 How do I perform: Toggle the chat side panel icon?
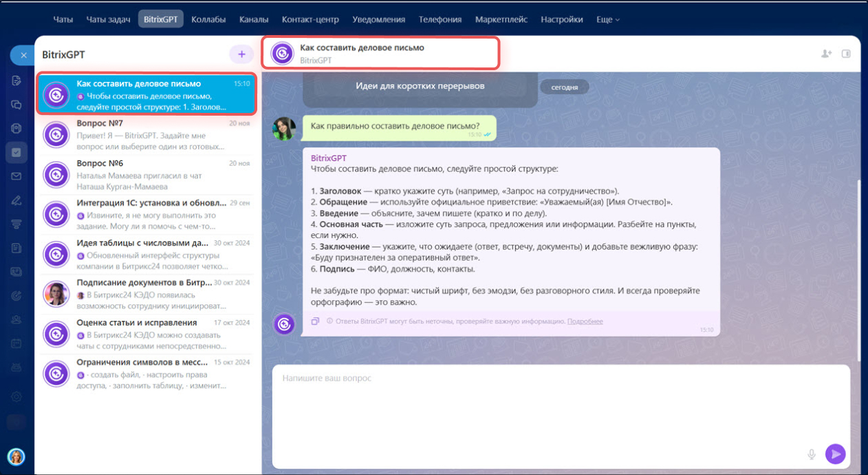(847, 54)
